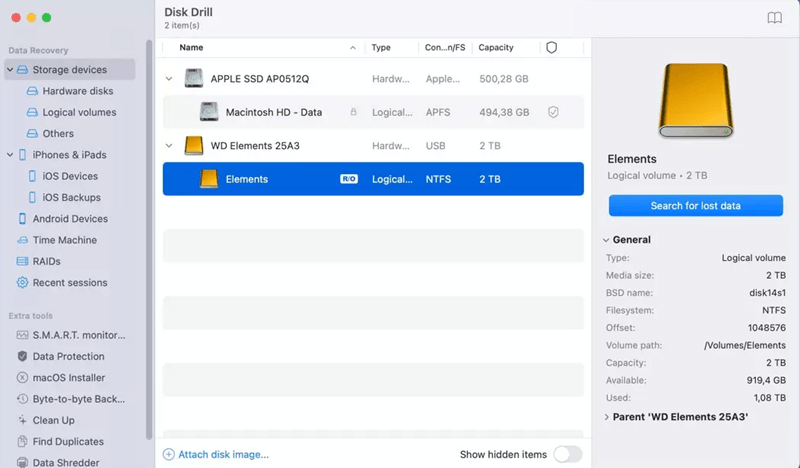Image resolution: width=800 pixels, height=468 pixels.
Task: Click the WD Elements 25A3 drive icon
Action: coord(194,145)
